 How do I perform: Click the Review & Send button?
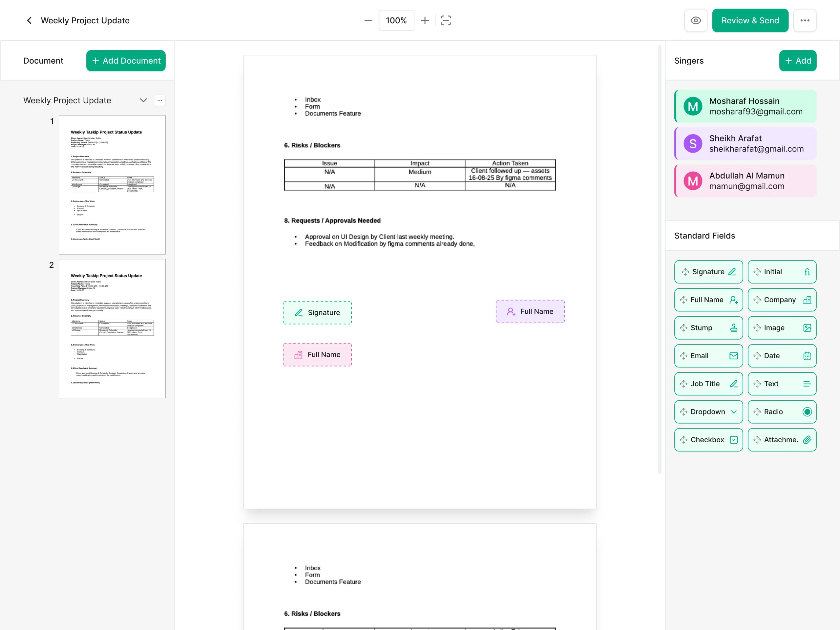click(750, 20)
